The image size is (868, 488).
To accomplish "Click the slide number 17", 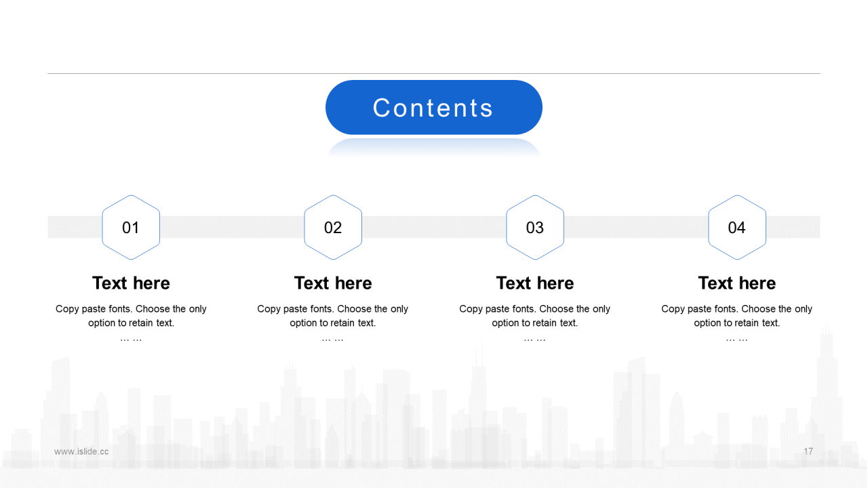I will pyautogui.click(x=808, y=451).
